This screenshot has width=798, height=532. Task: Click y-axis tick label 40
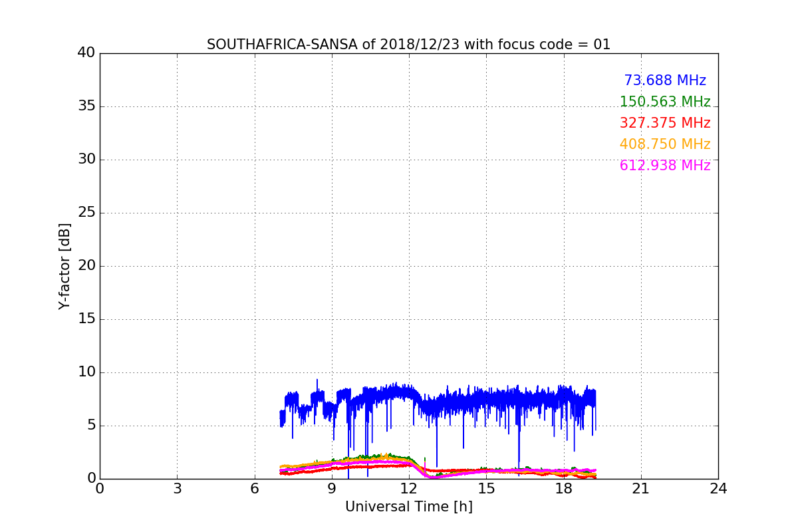86,53
